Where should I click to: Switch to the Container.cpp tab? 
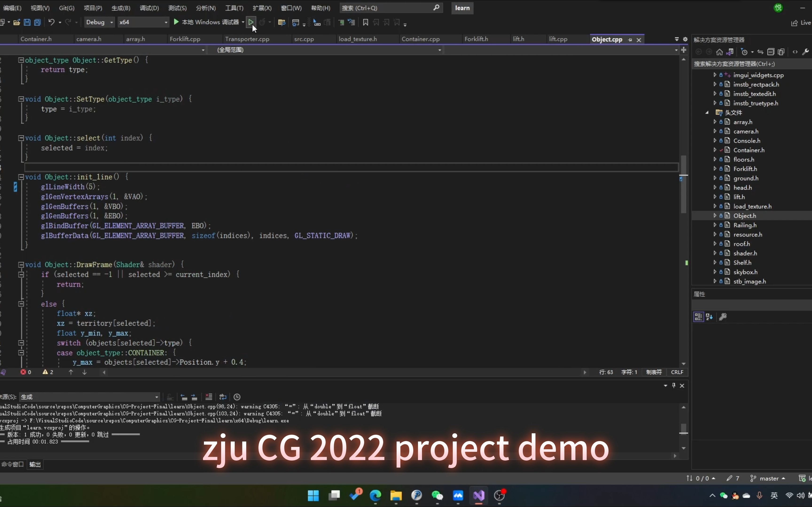pos(420,39)
